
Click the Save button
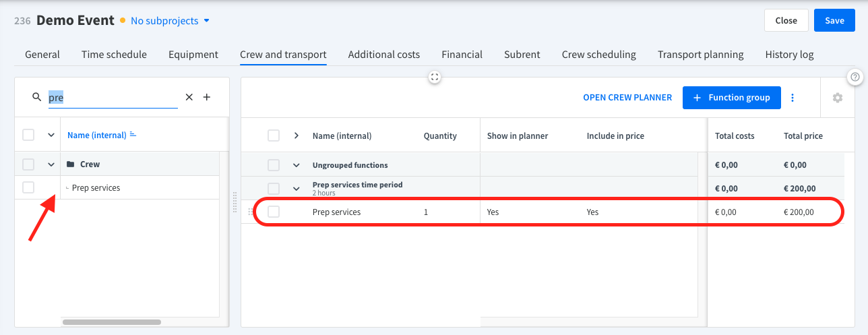pos(834,20)
